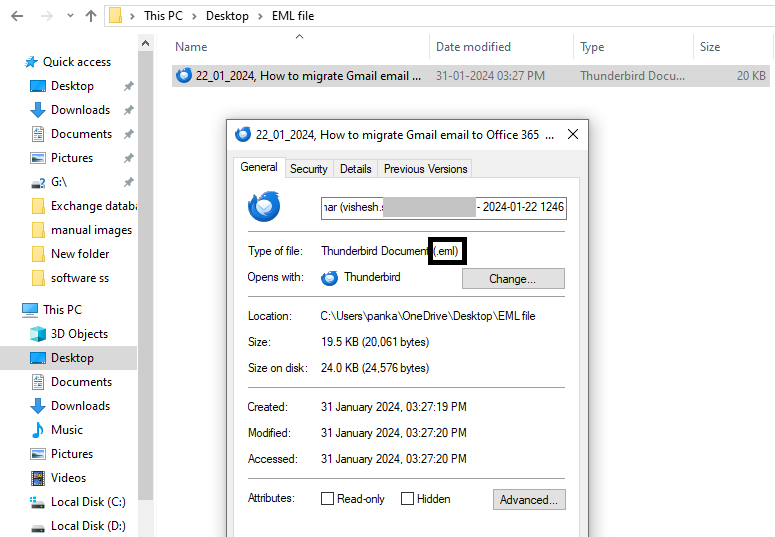775x537 pixels.
Task: Click Thunderbird icon in dialog title bar
Action: click(243, 134)
